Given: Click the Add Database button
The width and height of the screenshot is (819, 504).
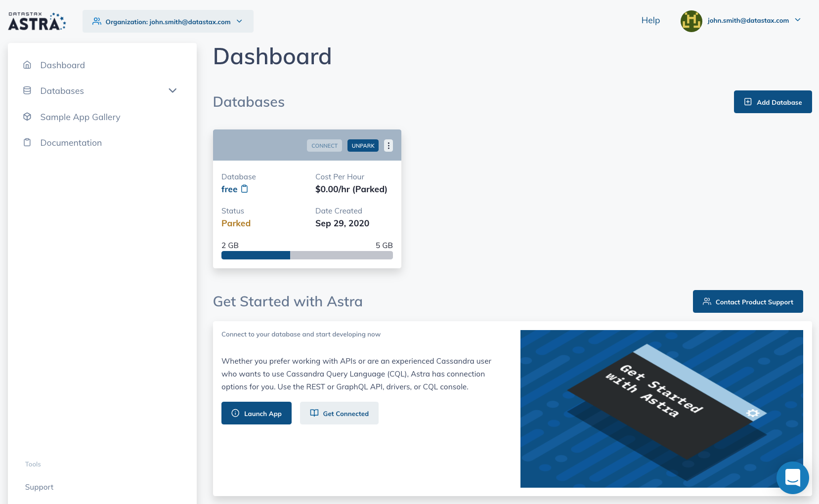Looking at the screenshot, I should (x=773, y=102).
